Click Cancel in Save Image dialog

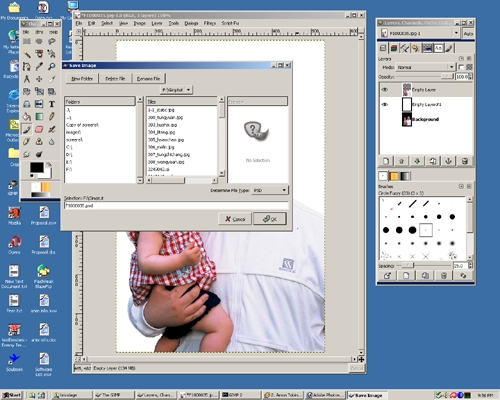pyautogui.click(x=235, y=219)
